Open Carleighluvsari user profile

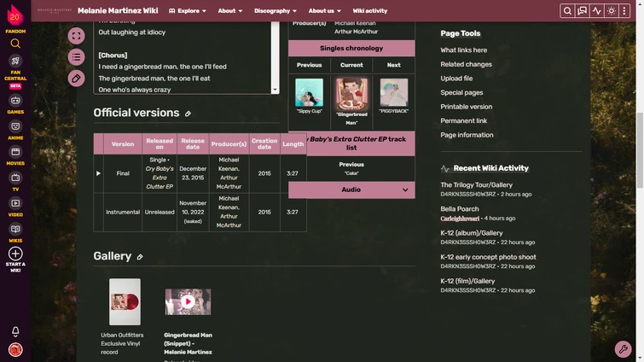460,219
